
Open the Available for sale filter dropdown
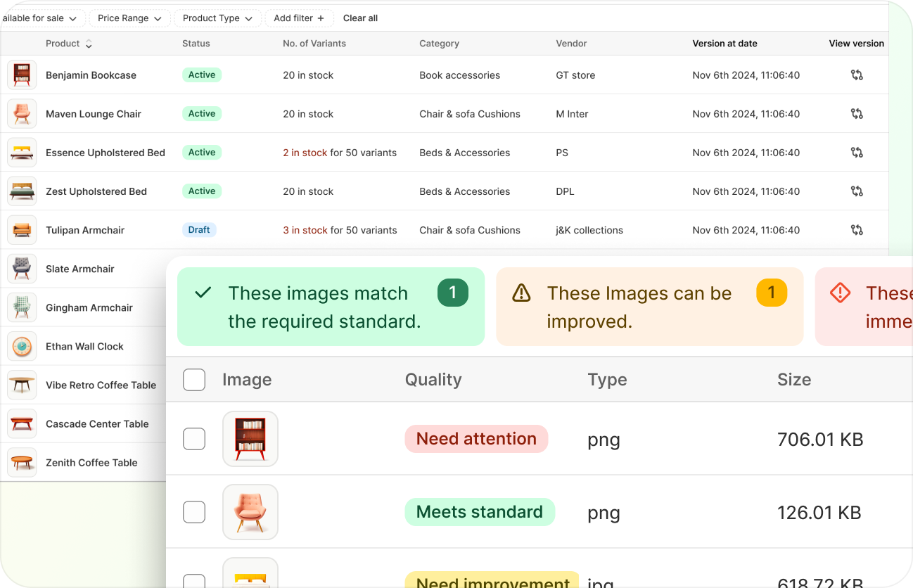click(x=41, y=18)
